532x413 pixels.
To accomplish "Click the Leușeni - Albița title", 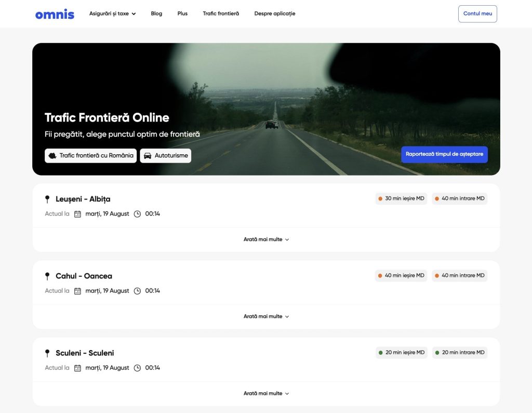I will coord(83,199).
